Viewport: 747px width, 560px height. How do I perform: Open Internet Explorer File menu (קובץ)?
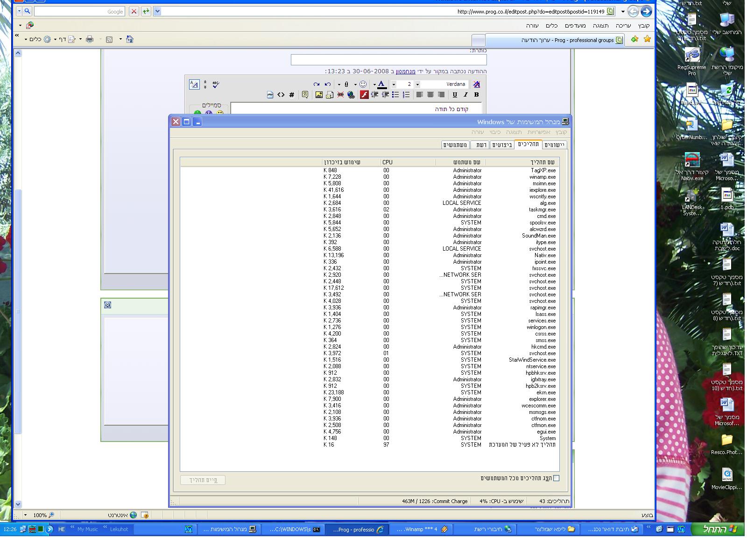644,26
